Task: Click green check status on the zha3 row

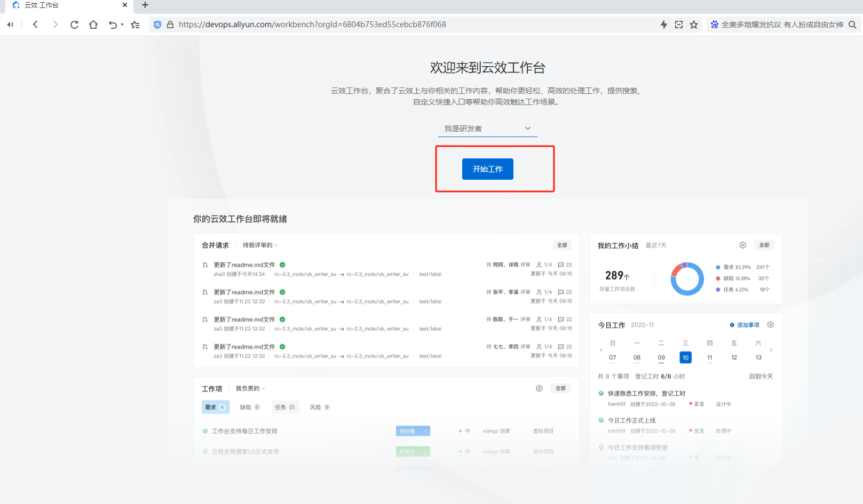Action: pyautogui.click(x=282, y=265)
